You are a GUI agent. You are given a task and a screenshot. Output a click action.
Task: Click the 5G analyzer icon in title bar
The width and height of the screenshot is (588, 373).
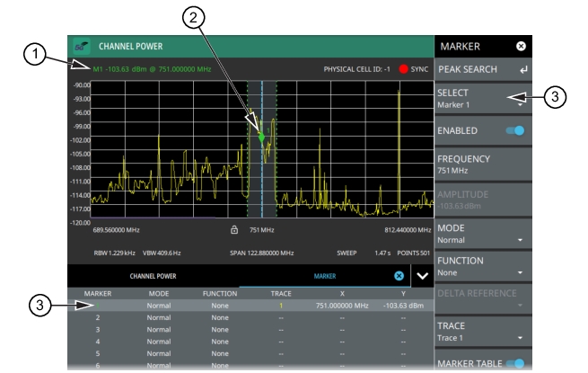pyautogui.click(x=82, y=46)
